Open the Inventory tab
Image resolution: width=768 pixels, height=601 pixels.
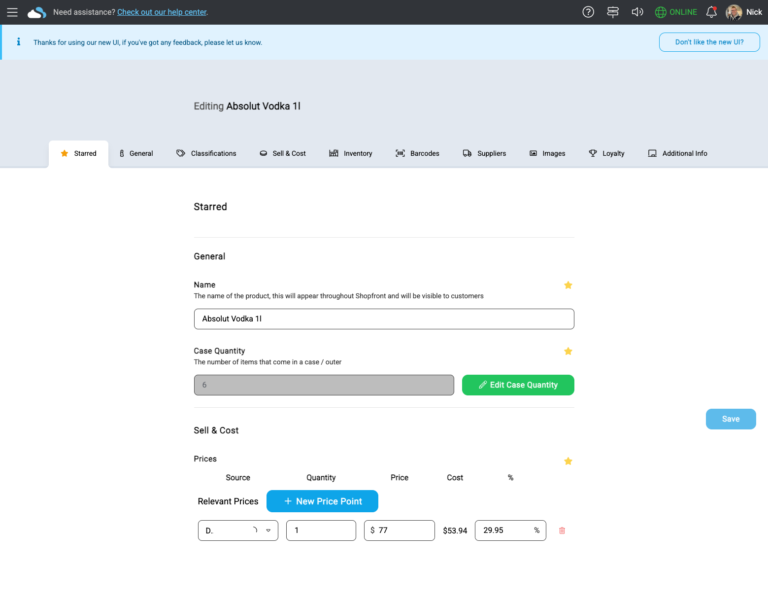coord(350,154)
